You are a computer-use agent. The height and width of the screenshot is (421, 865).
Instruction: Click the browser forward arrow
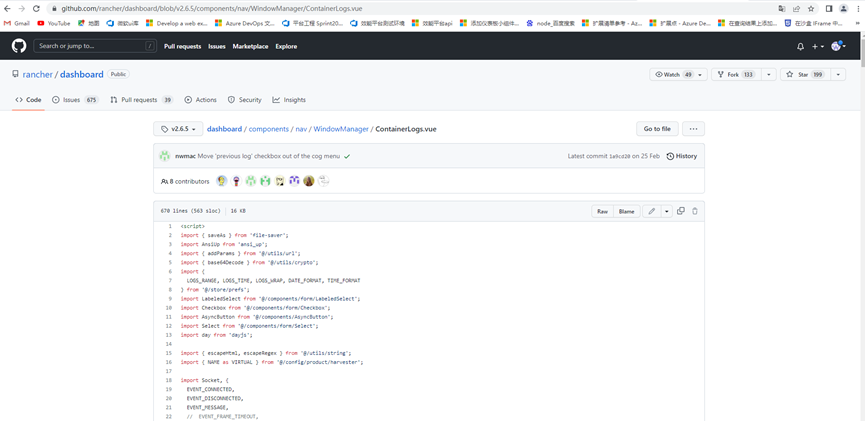point(22,9)
